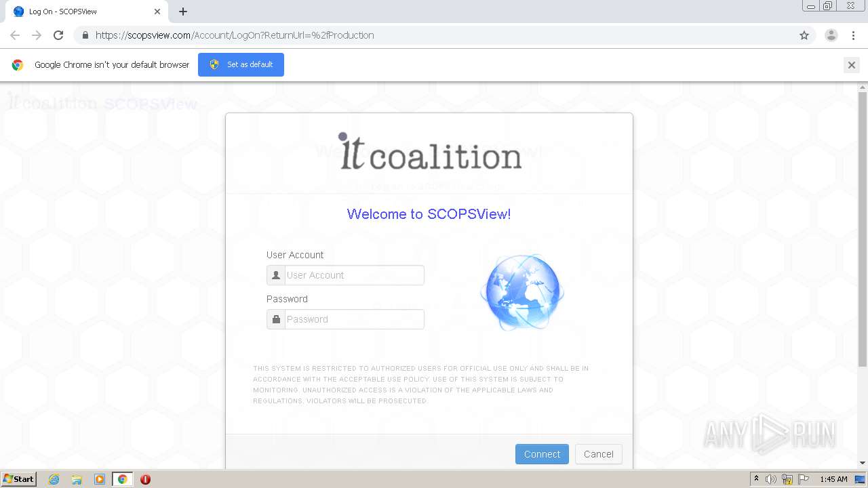The image size is (868, 488).
Task: Click the network tray icon
Action: pyautogui.click(x=787, y=479)
